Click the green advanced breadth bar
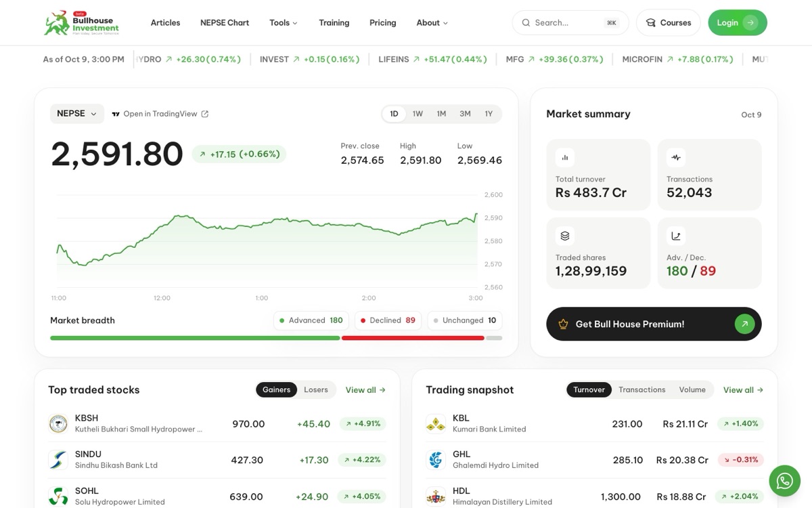Screen dimensions: 812x508 (x=195, y=338)
